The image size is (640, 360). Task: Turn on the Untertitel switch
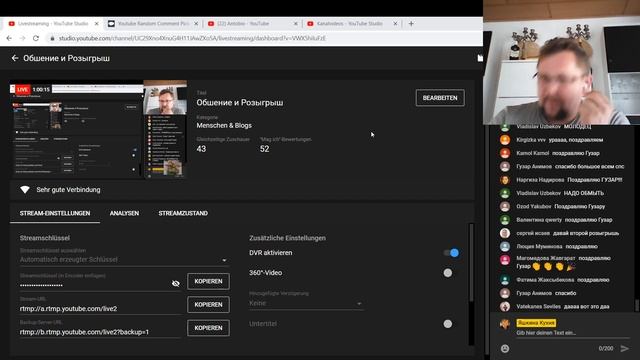(x=448, y=324)
